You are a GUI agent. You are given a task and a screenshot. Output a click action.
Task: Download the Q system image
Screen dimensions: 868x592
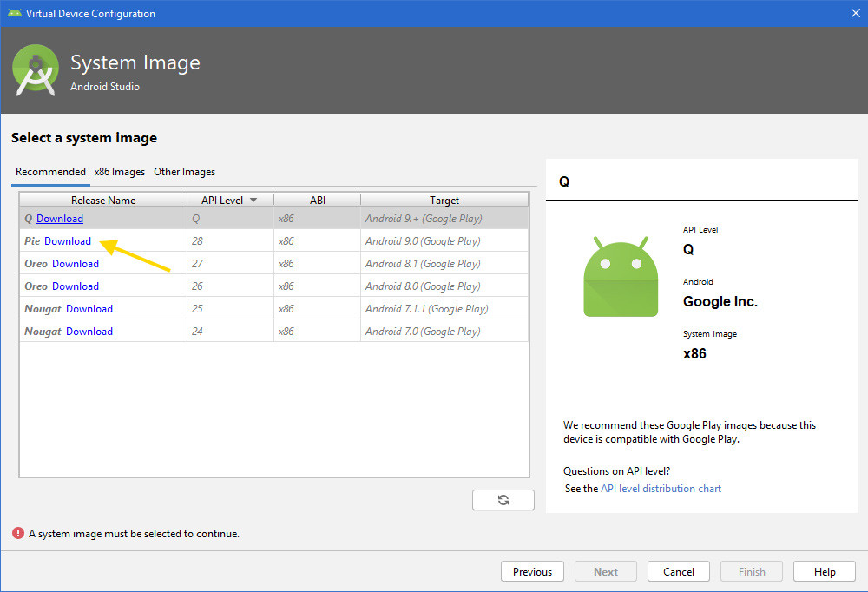tap(59, 218)
